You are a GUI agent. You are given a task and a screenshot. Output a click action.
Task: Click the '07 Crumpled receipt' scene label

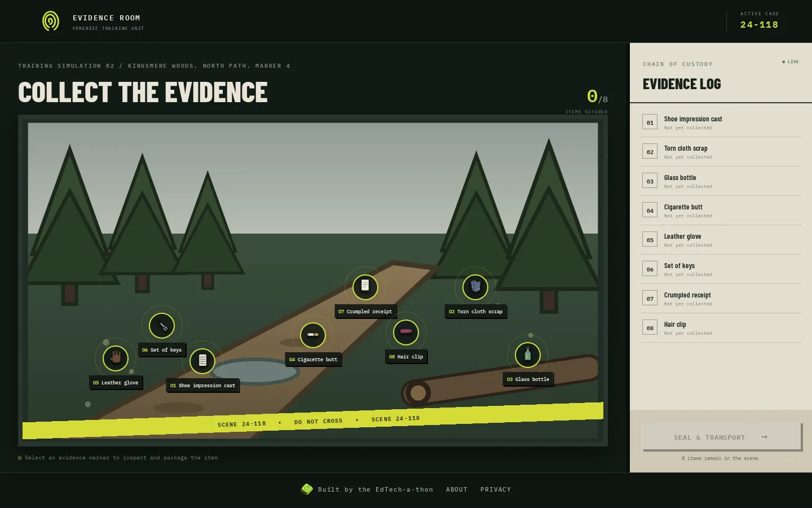click(365, 312)
